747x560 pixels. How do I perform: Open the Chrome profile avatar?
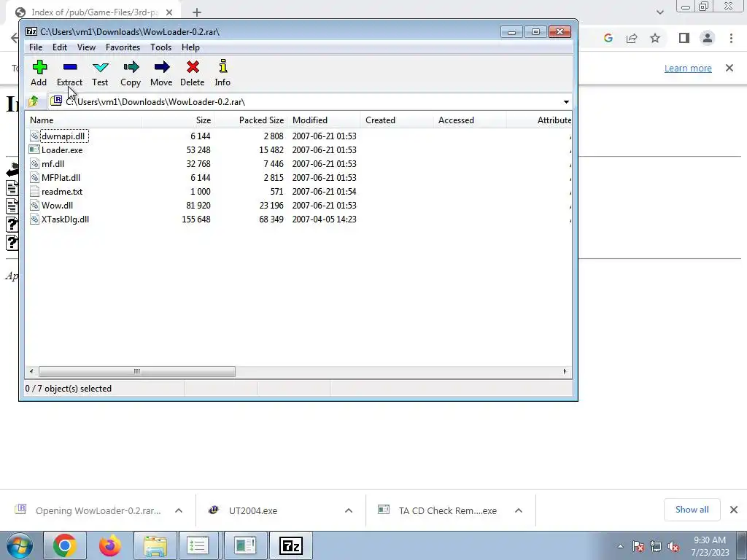(x=708, y=38)
